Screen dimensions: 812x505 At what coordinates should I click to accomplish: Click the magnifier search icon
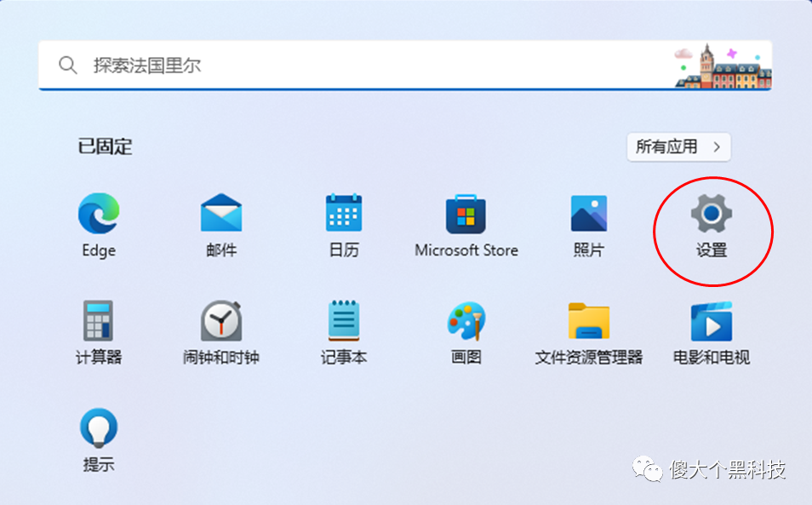click(67, 66)
